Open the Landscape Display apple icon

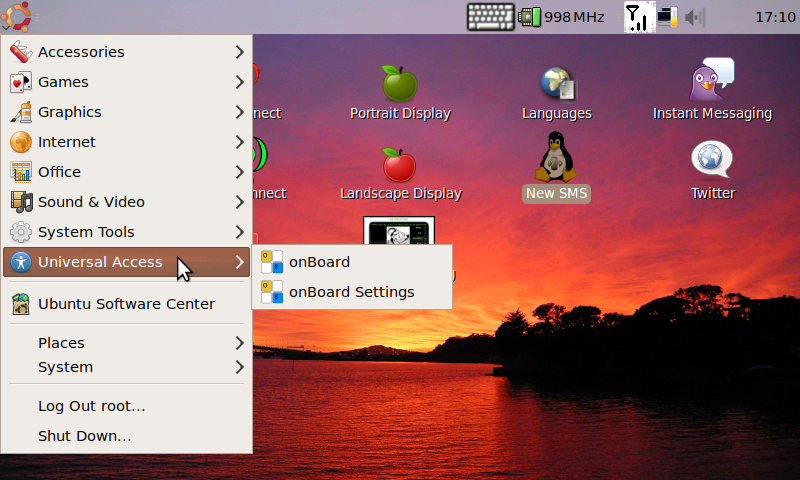coord(400,166)
